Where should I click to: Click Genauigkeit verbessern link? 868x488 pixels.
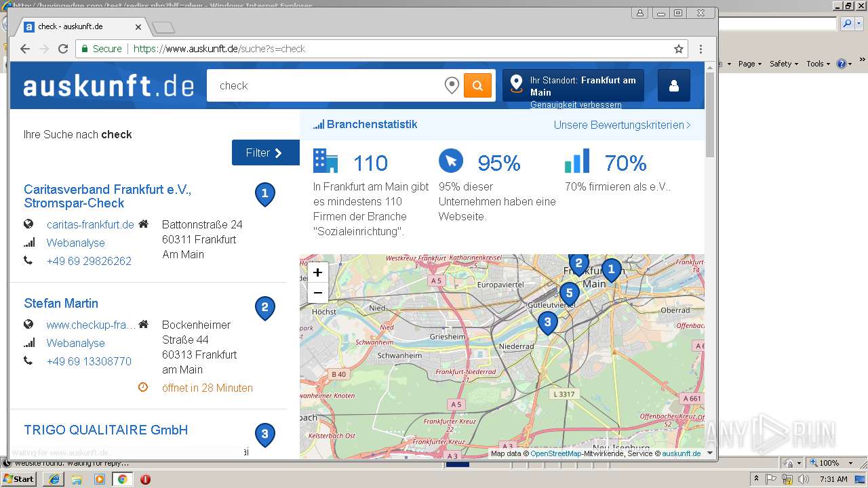pos(576,105)
